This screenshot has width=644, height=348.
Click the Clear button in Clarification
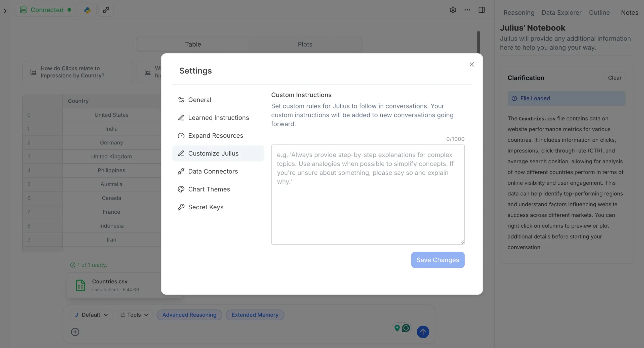tap(615, 78)
